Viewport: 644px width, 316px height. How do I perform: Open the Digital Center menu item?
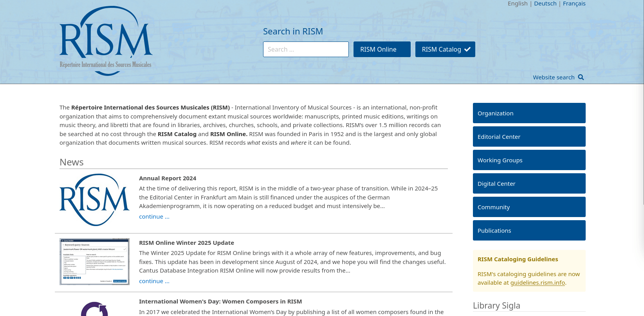[529, 183]
